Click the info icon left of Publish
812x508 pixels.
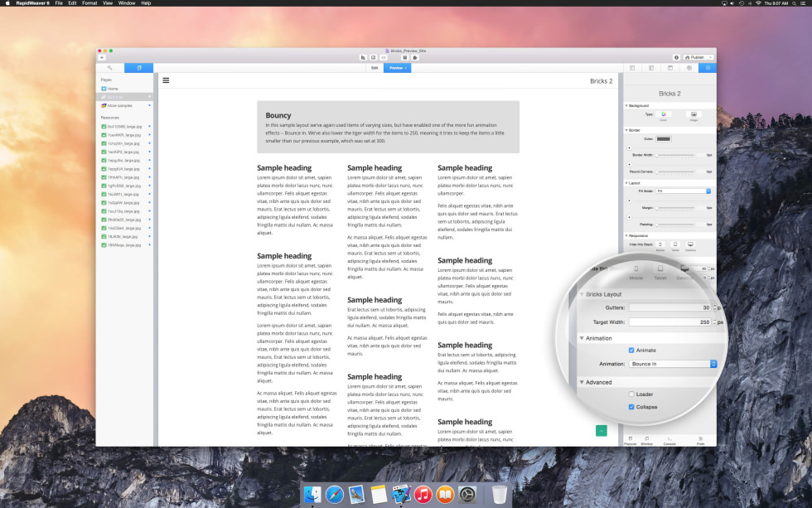676,57
